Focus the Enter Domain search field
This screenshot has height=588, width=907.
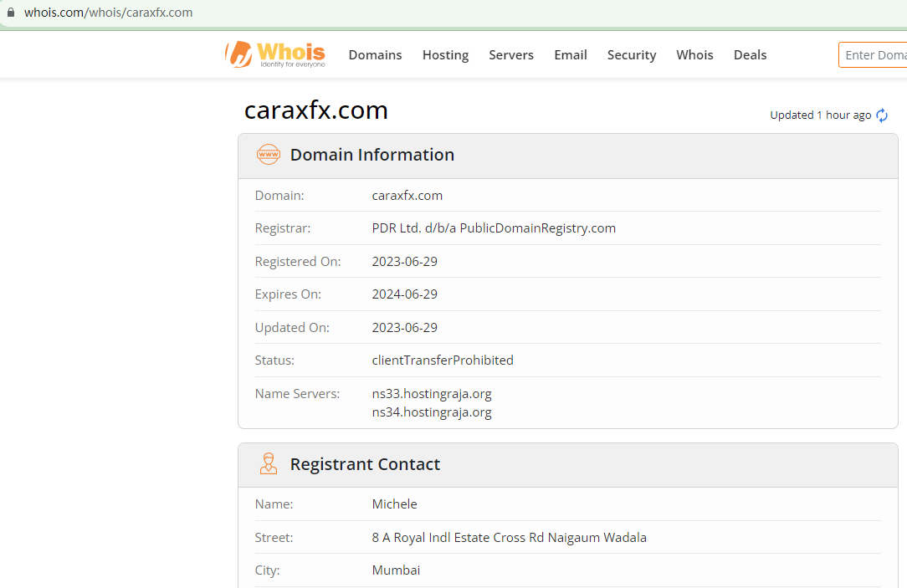tap(873, 55)
